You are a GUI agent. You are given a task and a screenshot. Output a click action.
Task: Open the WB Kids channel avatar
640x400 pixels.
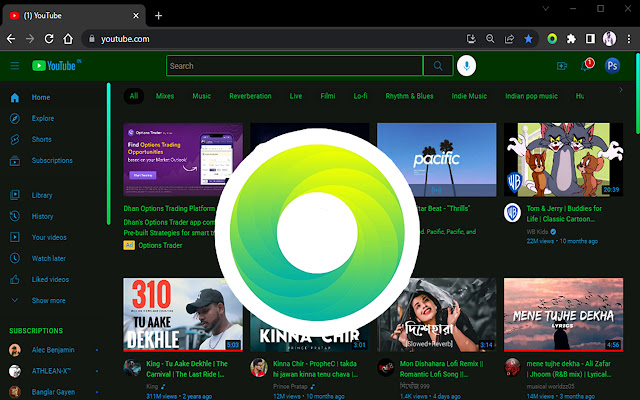[513, 213]
